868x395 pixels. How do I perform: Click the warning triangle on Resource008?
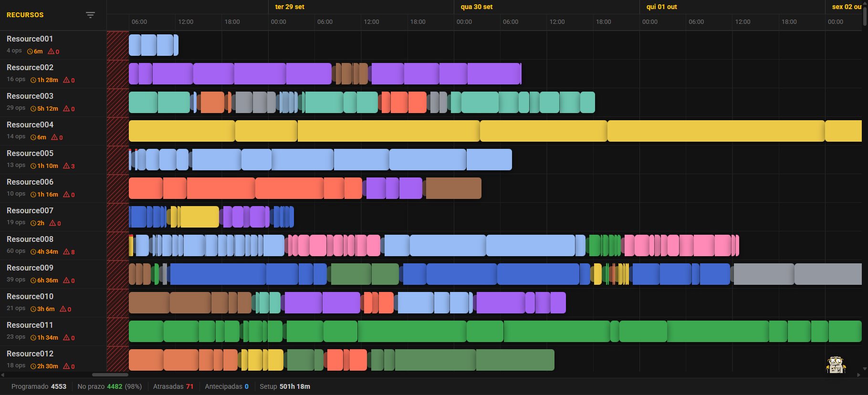[x=66, y=252]
